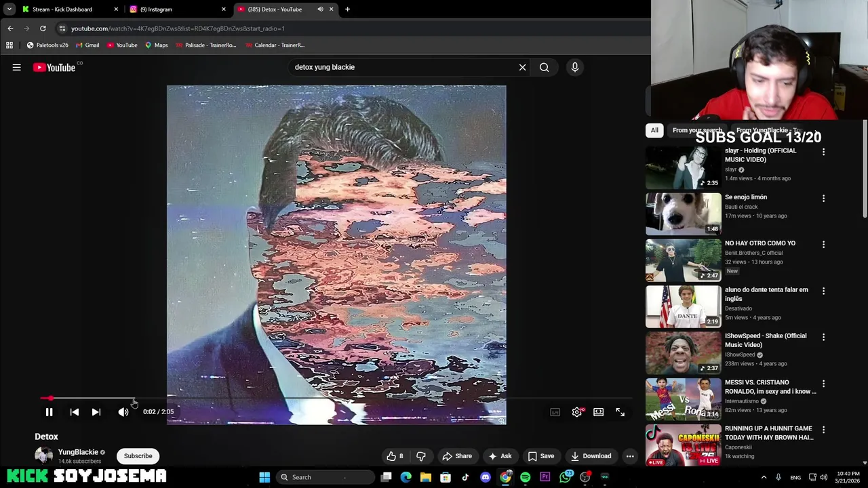This screenshot has width=868, height=488.
Task: Open options for NO HAY OTRO COMO YO
Action: tap(823, 245)
